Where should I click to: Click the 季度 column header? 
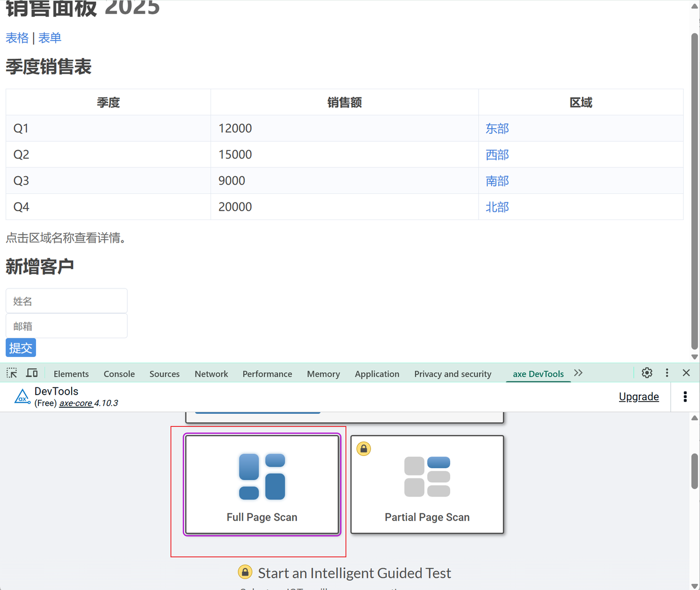pos(108,102)
